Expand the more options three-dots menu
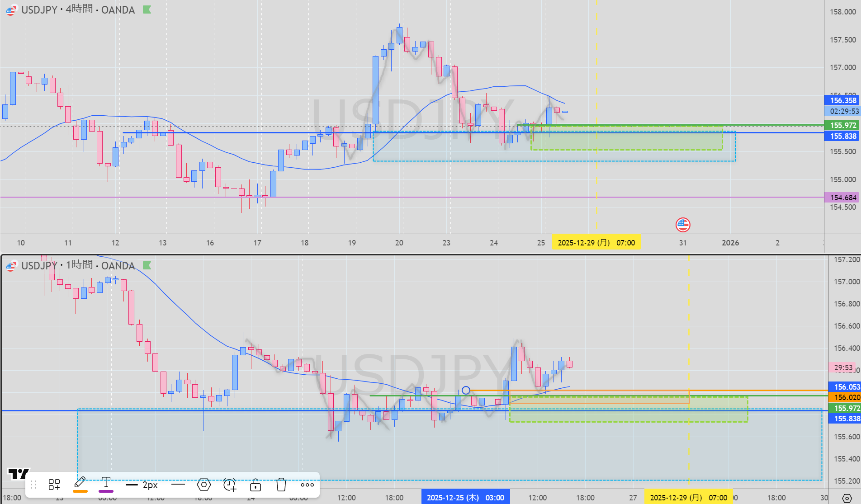The image size is (861, 504). [307, 485]
